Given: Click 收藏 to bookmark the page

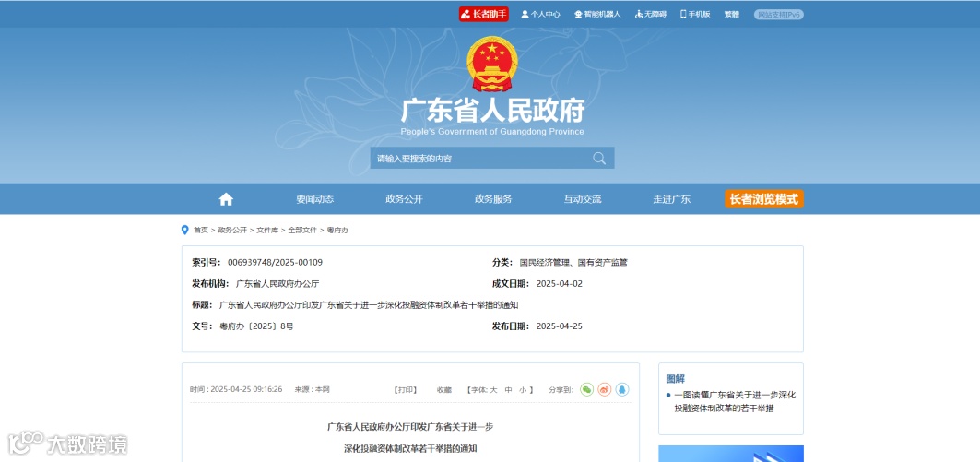Looking at the screenshot, I should pyautogui.click(x=443, y=389).
